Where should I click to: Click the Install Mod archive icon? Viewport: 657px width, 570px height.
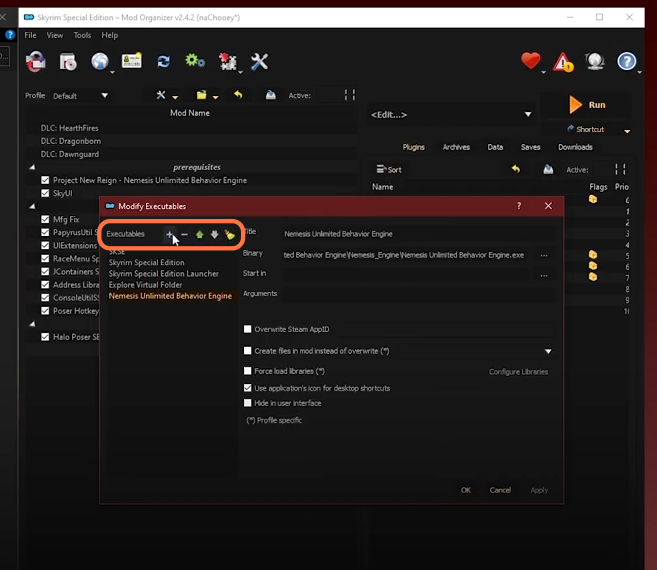(68, 62)
